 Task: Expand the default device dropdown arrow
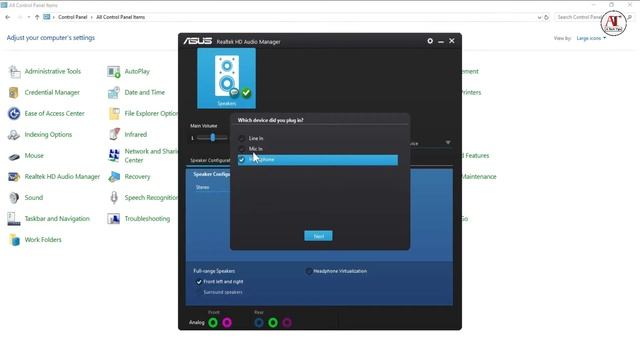pos(448,142)
